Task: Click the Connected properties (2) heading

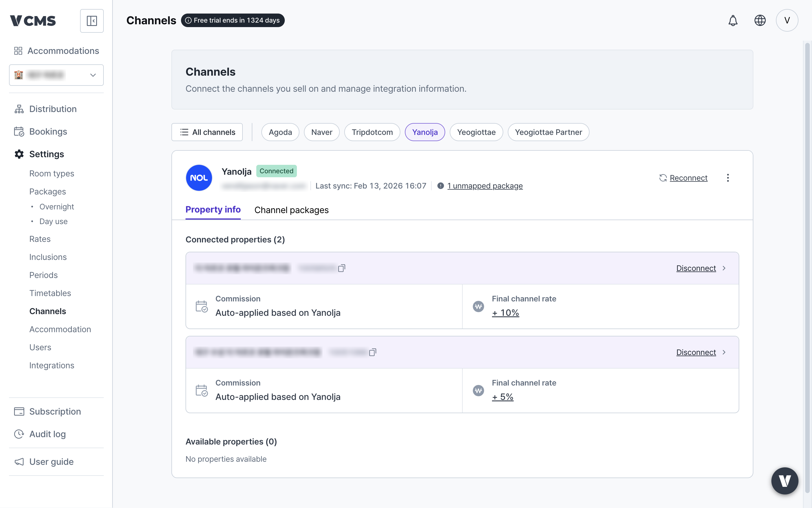Action: [235, 240]
